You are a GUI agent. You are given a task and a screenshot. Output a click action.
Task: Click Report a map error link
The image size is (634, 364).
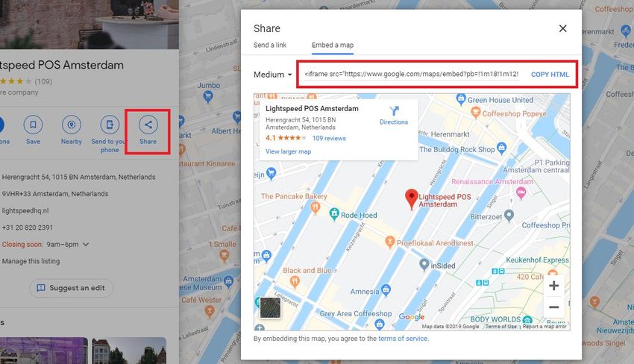tap(544, 327)
